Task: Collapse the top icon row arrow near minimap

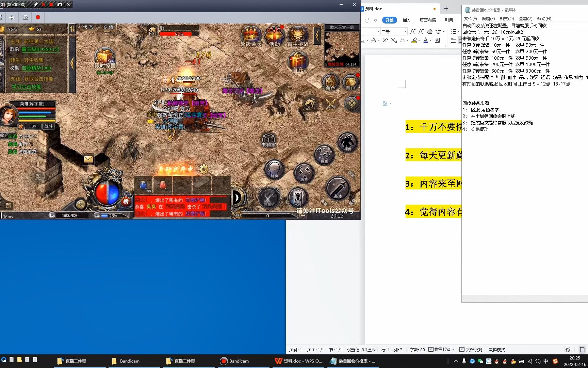Action: pyautogui.click(x=317, y=35)
